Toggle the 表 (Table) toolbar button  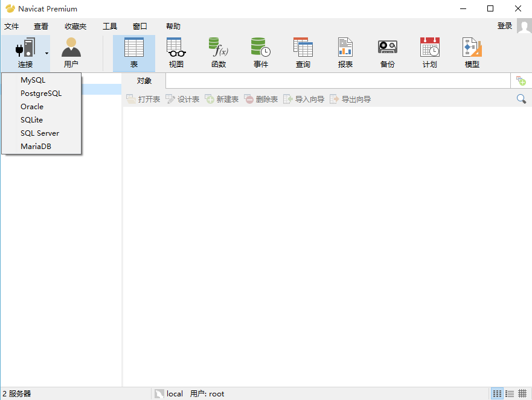(x=133, y=53)
